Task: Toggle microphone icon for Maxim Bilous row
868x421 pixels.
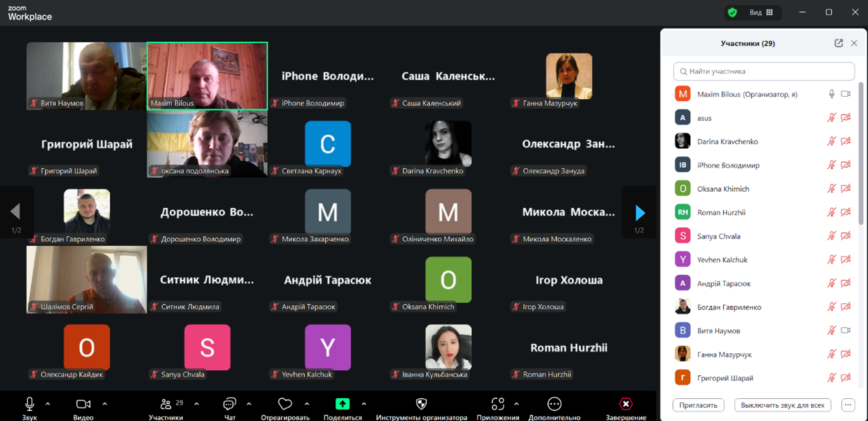Action: (x=832, y=94)
